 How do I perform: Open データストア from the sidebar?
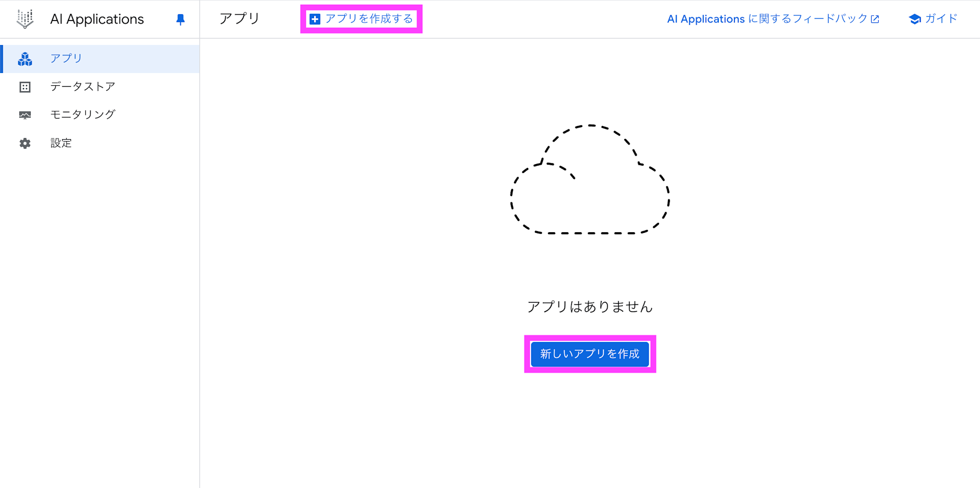(x=100, y=87)
